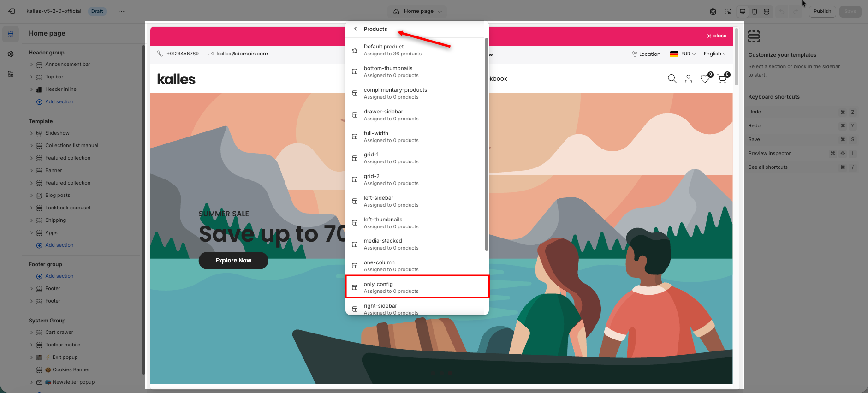Open the EUR currency dropdown

[x=683, y=54]
